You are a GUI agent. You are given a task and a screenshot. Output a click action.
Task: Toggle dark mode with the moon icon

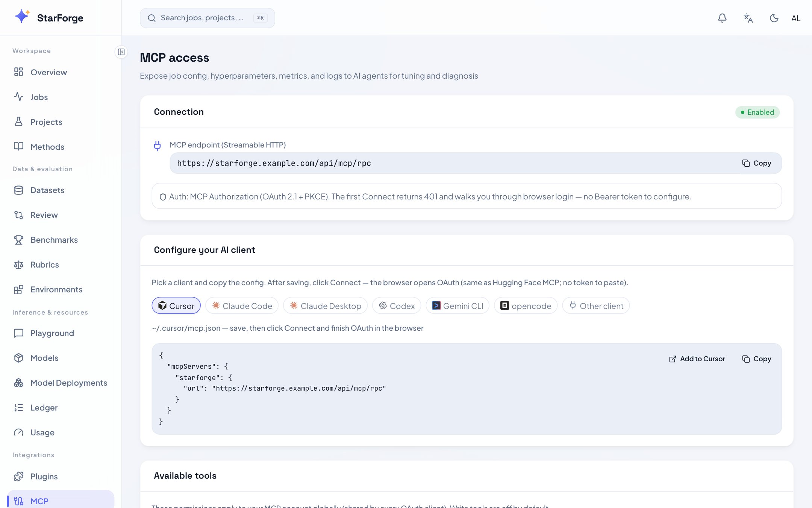pyautogui.click(x=774, y=18)
